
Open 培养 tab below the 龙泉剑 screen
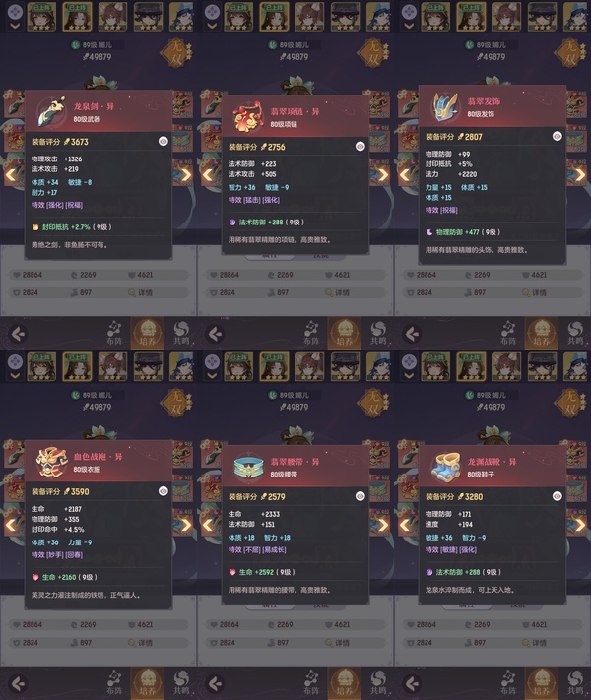coord(148,333)
